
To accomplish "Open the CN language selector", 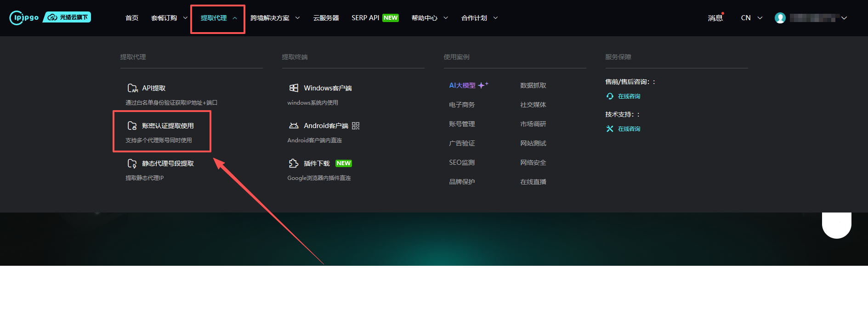I will (751, 18).
